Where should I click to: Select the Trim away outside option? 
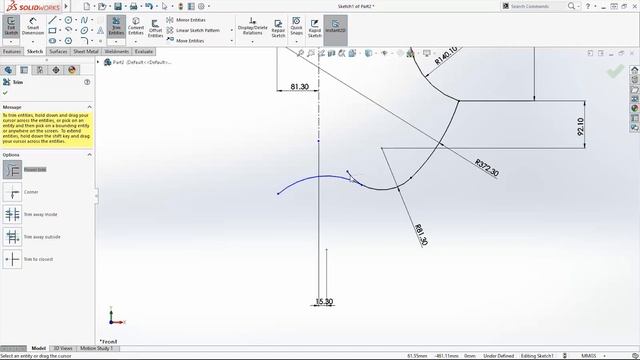[x=12, y=237]
